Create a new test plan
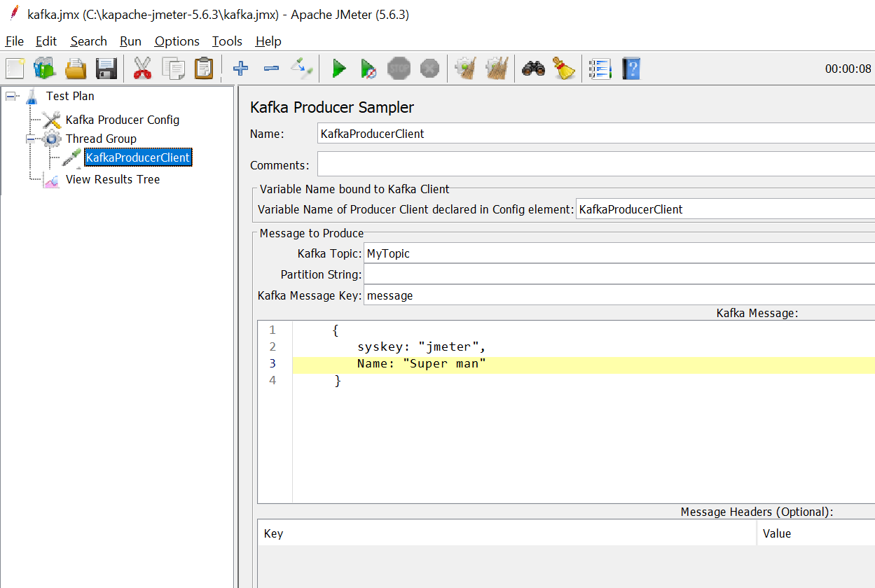875x588 pixels. [14, 68]
